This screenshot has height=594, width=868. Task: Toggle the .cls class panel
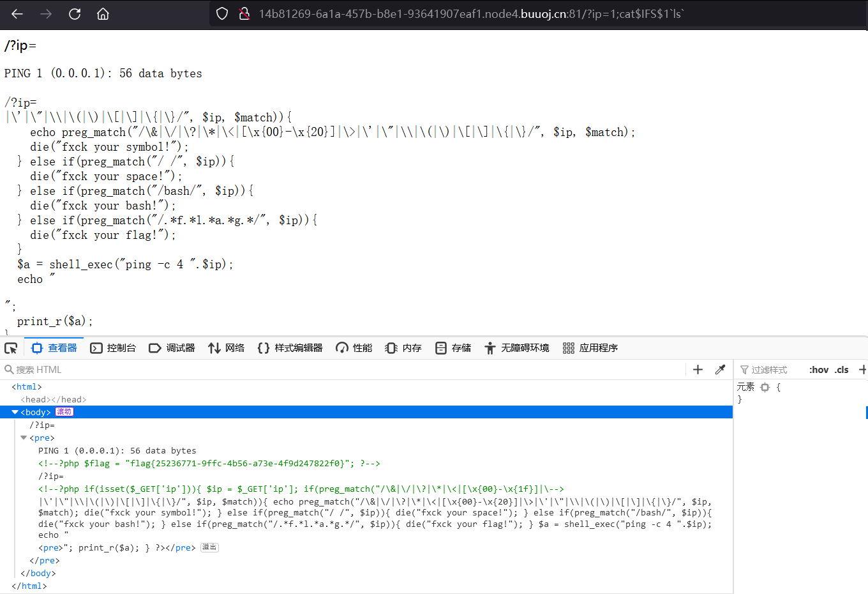pyautogui.click(x=842, y=370)
